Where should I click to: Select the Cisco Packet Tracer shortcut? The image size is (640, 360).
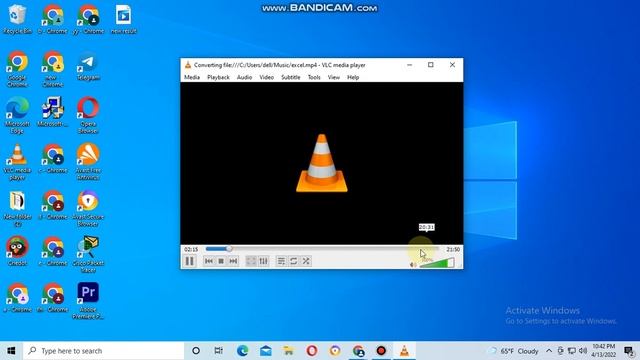tap(88, 254)
